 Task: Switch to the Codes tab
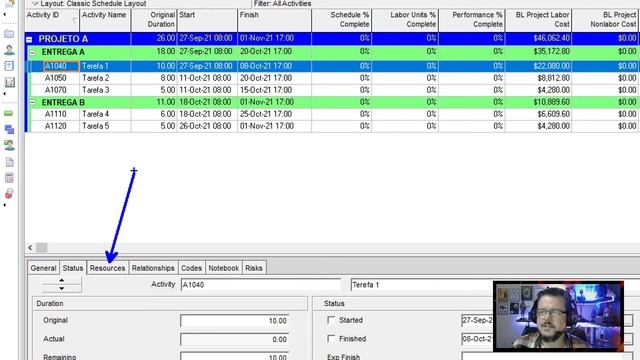[x=191, y=268]
